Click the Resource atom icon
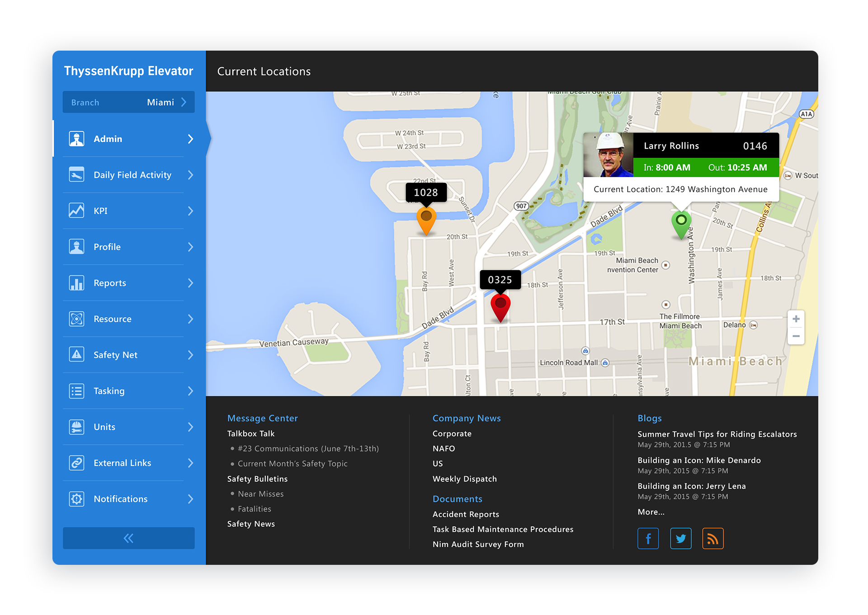Image resolution: width=868 pixels, height=615 pixels. [x=76, y=319]
